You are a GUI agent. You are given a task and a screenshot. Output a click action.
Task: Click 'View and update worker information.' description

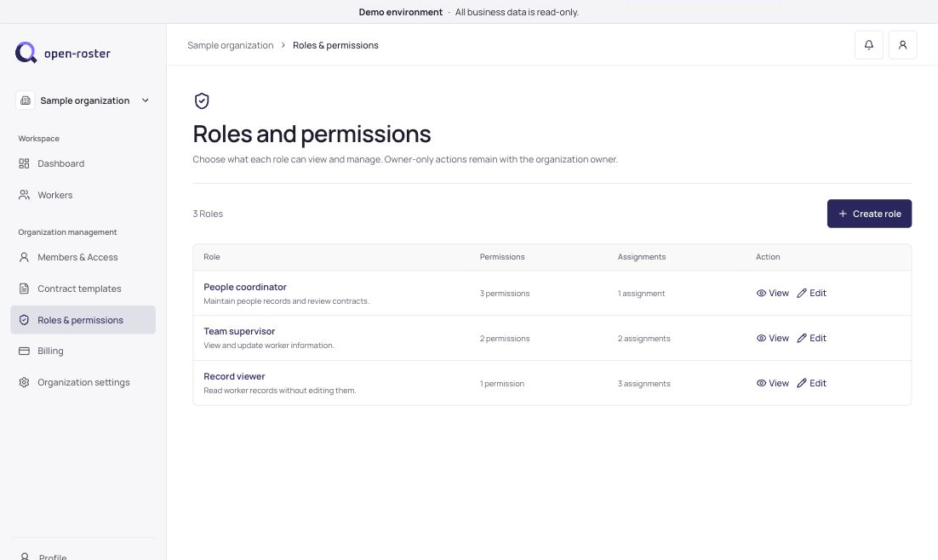[x=269, y=346]
